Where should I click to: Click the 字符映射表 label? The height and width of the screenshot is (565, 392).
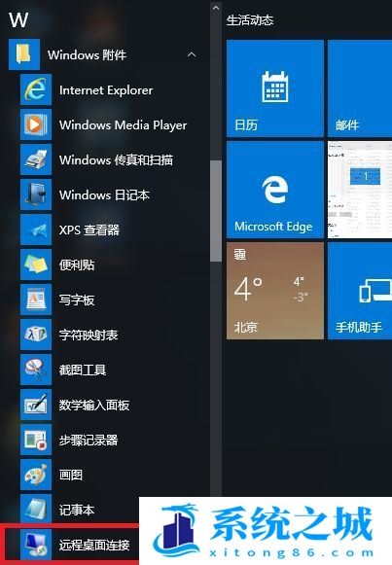[89, 335]
